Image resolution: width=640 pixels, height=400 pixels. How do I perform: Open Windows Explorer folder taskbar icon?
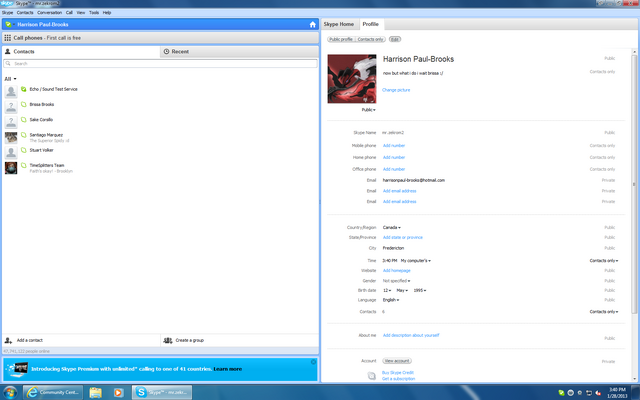(x=96, y=392)
